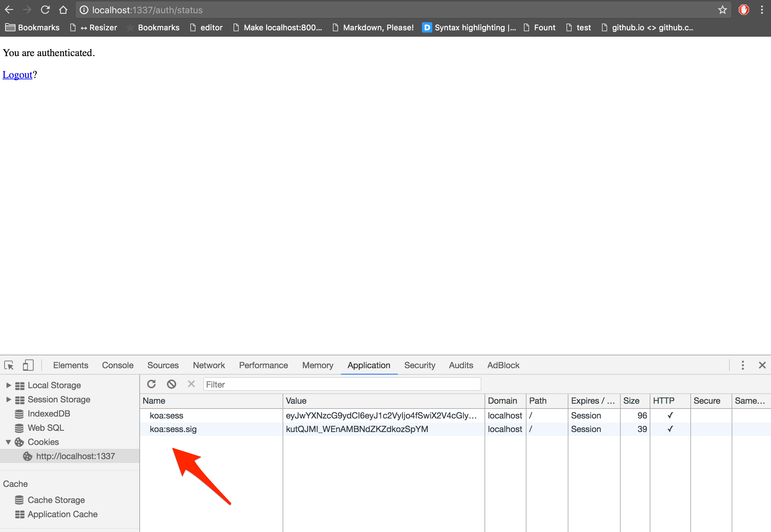Switch to the Console tab
Image resolution: width=771 pixels, height=532 pixels.
click(118, 365)
